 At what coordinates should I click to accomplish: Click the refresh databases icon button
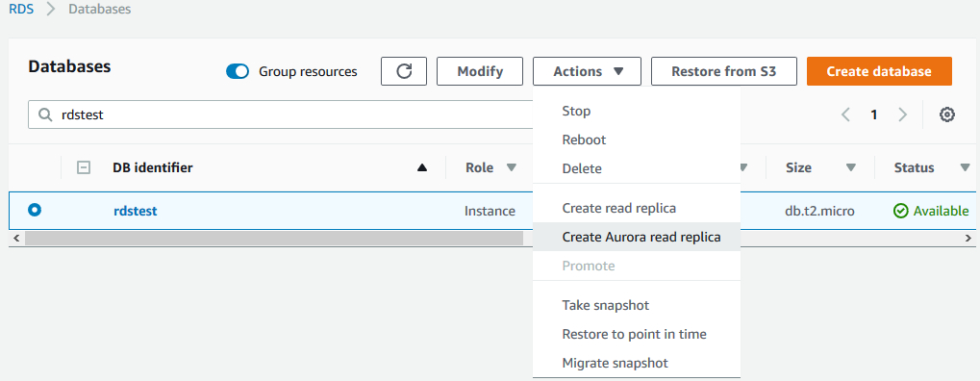pyautogui.click(x=404, y=71)
